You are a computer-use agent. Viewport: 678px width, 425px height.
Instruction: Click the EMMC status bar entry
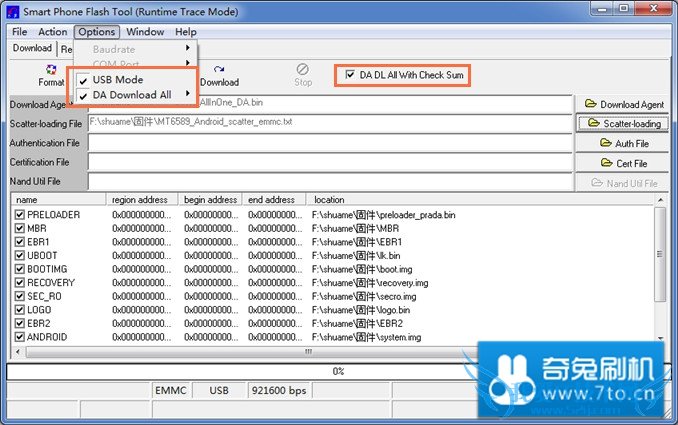click(171, 390)
